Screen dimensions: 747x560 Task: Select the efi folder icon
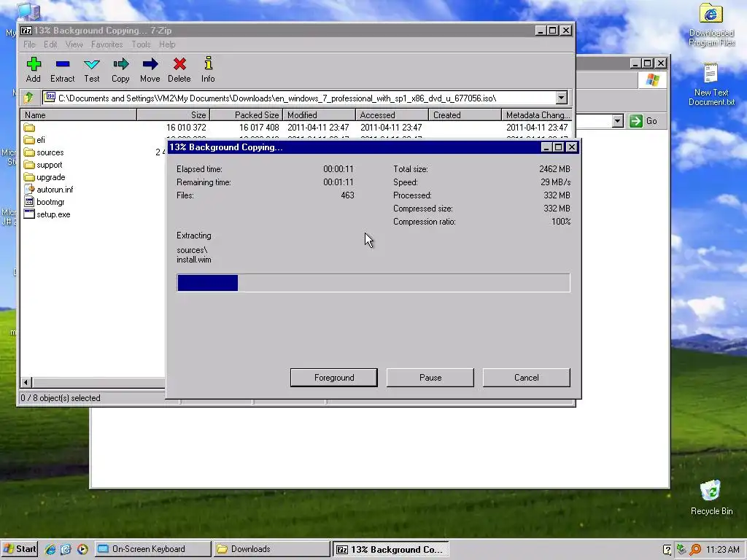click(29, 140)
